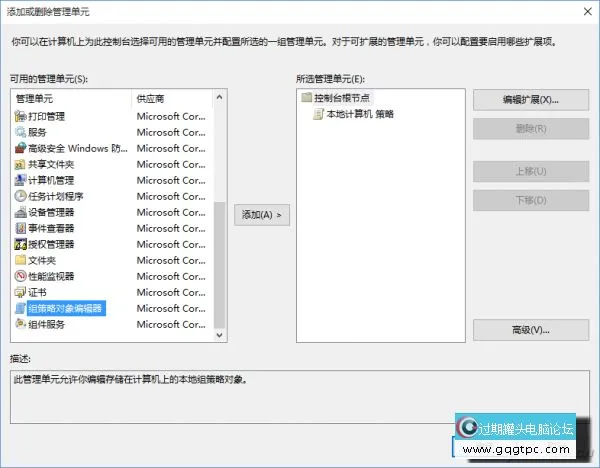Click the 本地计算机 策略 document icon
This screenshot has width=600, height=468.
point(318,114)
